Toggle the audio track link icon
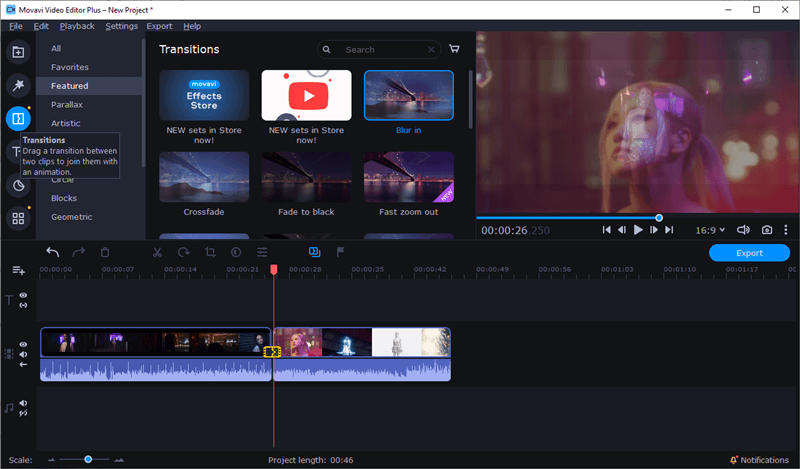 (23, 413)
